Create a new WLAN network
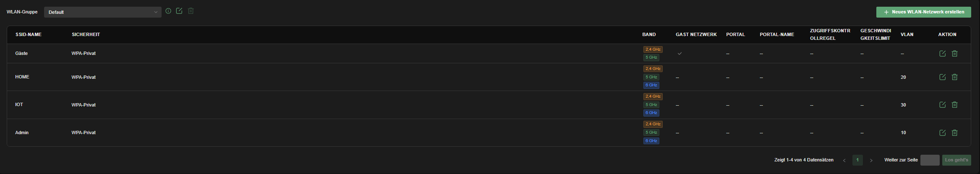 [924, 12]
